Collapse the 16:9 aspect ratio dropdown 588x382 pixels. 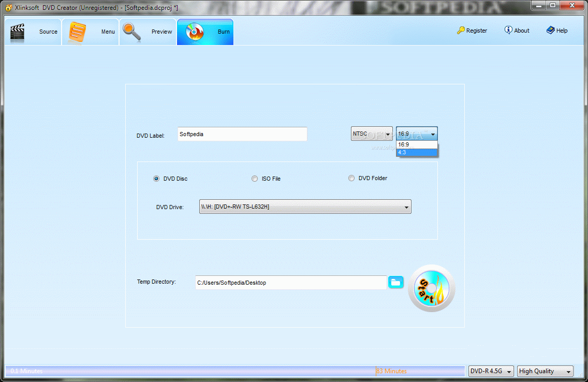[x=417, y=134]
